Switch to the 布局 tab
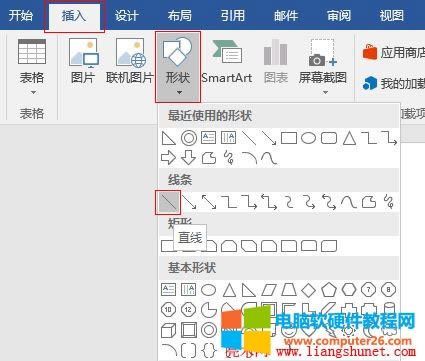The height and width of the screenshot is (361, 425). (180, 15)
